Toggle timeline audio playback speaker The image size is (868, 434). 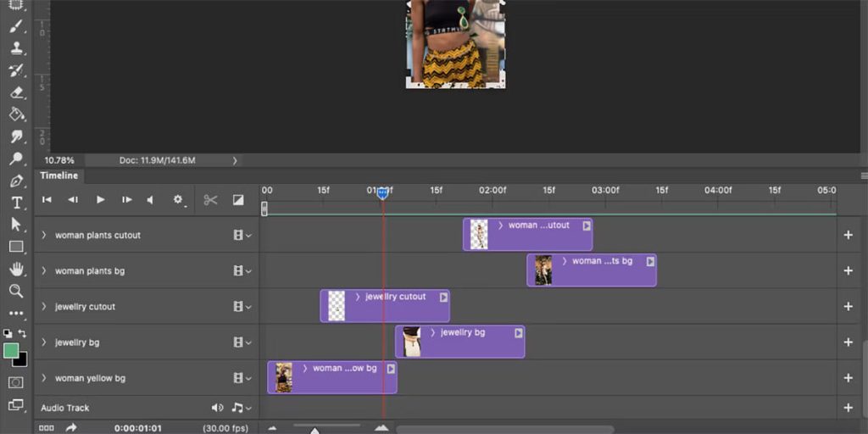pos(150,200)
